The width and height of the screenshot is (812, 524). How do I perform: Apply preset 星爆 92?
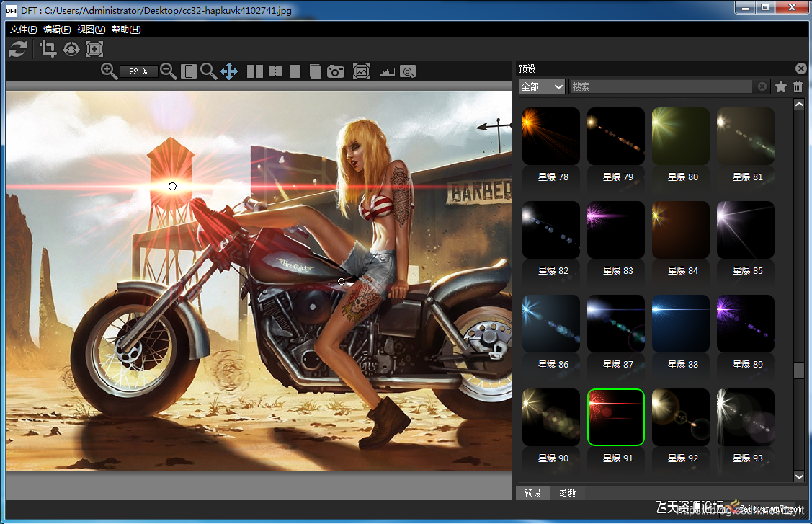click(680, 417)
